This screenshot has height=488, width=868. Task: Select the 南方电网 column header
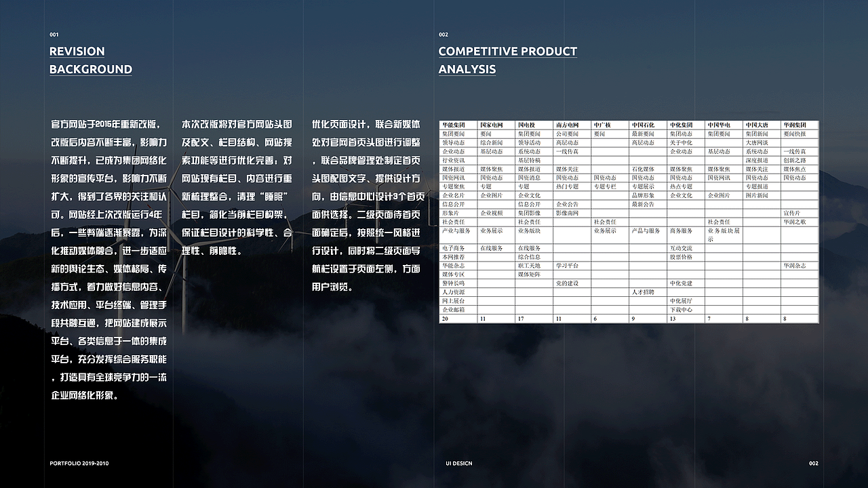coord(572,125)
